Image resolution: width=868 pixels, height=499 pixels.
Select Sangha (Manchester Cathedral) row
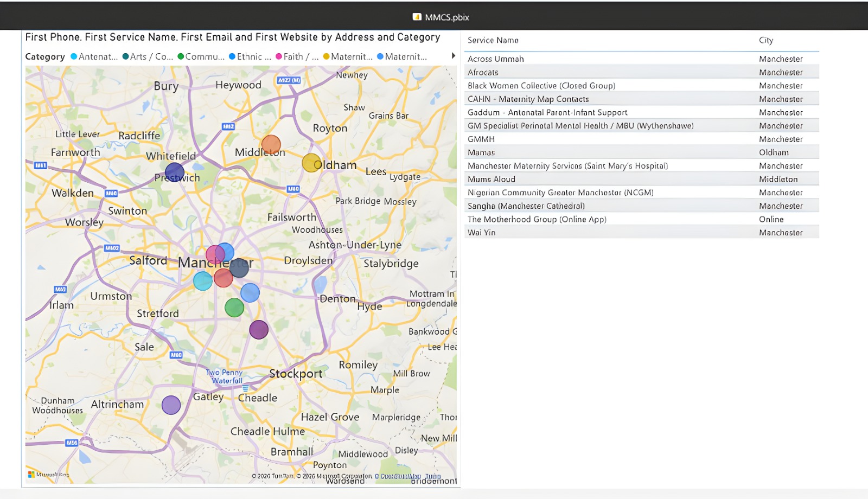[642, 206]
